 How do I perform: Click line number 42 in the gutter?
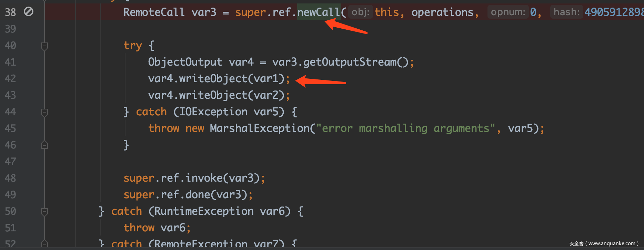point(10,79)
